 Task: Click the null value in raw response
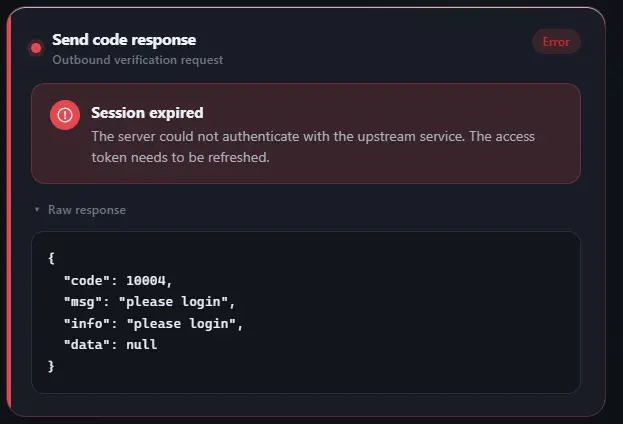[x=141, y=345]
